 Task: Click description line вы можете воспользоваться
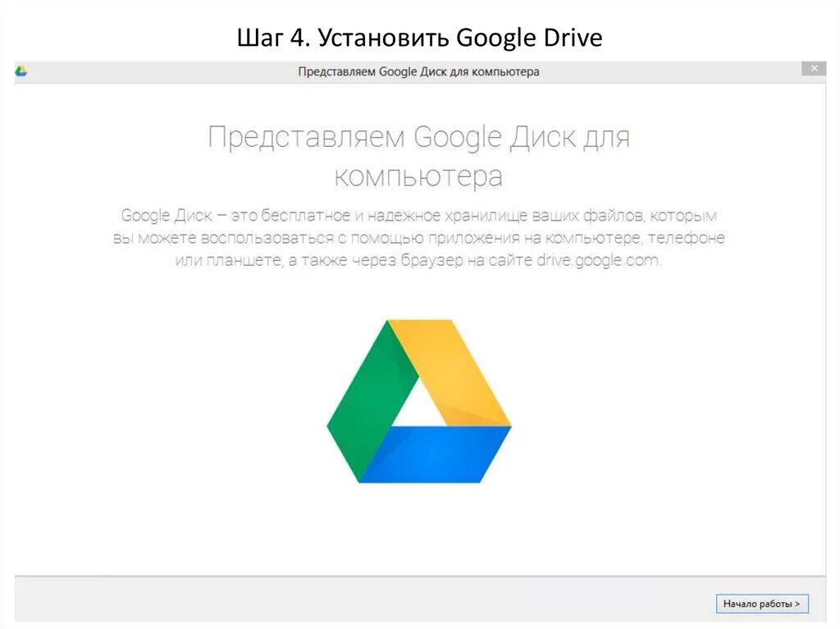(x=418, y=238)
